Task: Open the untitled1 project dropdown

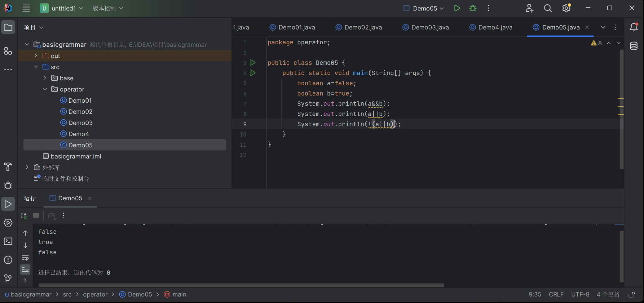Action: pyautogui.click(x=62, y=8)
